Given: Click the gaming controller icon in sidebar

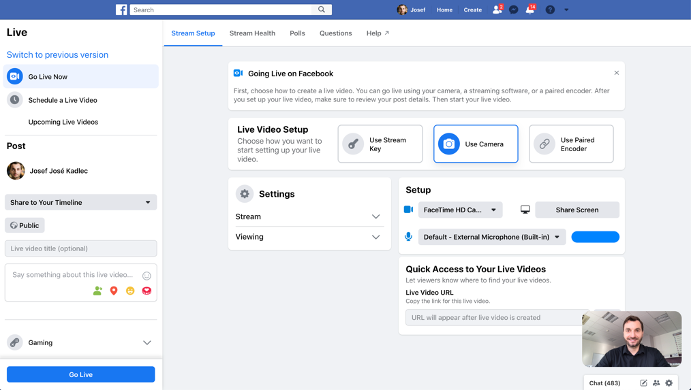Looking at the screenshot, I should tap(15, 342).
